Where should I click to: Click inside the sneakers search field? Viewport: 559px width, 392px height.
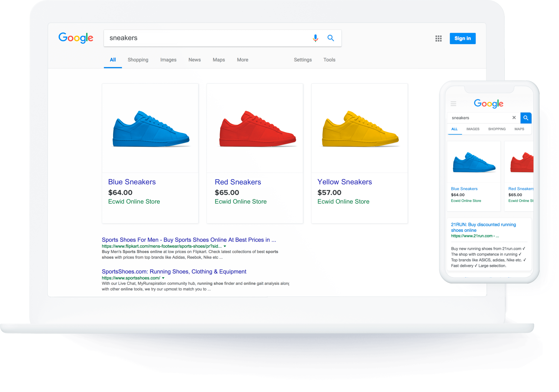tap(195, 38)
